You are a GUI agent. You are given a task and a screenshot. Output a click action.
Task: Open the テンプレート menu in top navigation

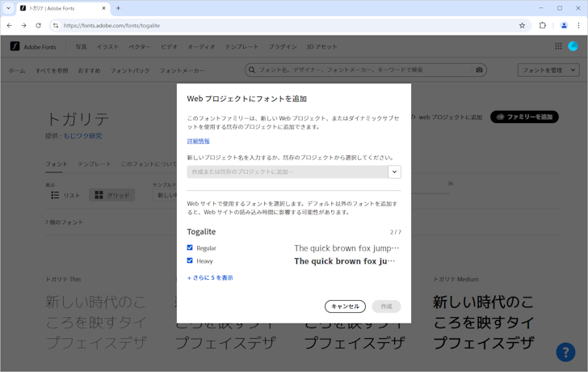click(x=241, y=47)
